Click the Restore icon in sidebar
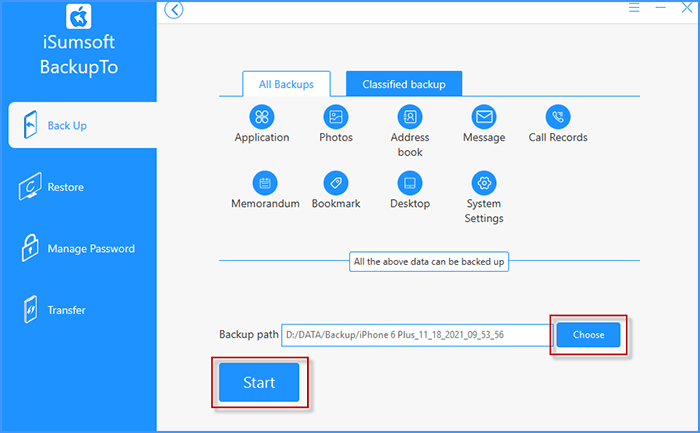The image size is (700, 433). 30,186
